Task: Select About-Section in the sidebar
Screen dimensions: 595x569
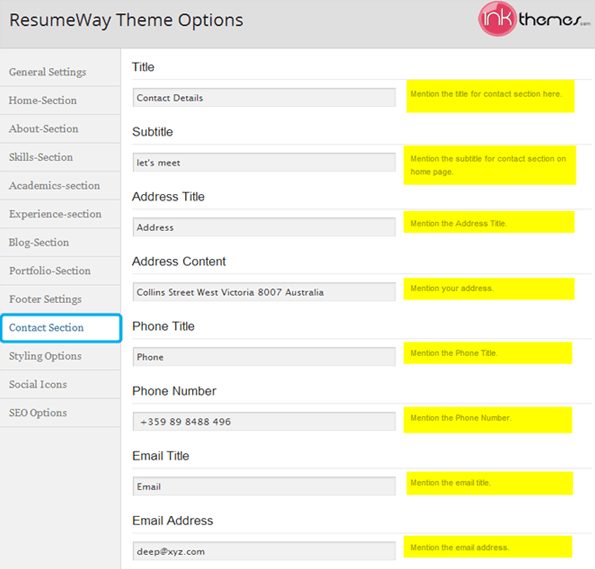Action: point(60,129)
